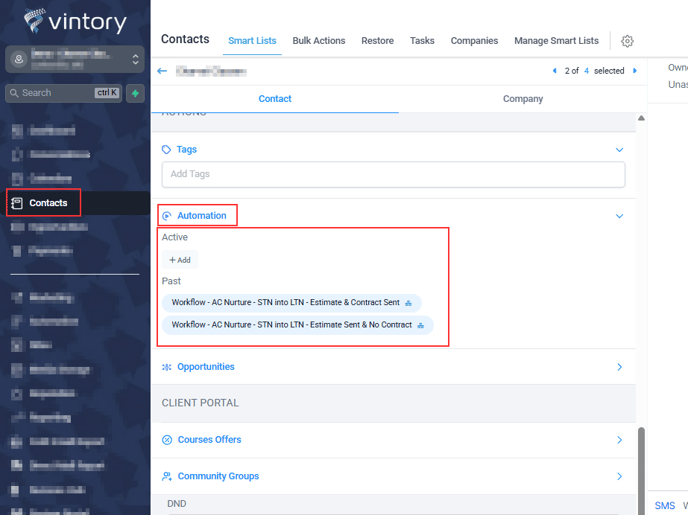Open the Restore tab
The height and width of the screenshot is (515, 688).
coord(377,41)
